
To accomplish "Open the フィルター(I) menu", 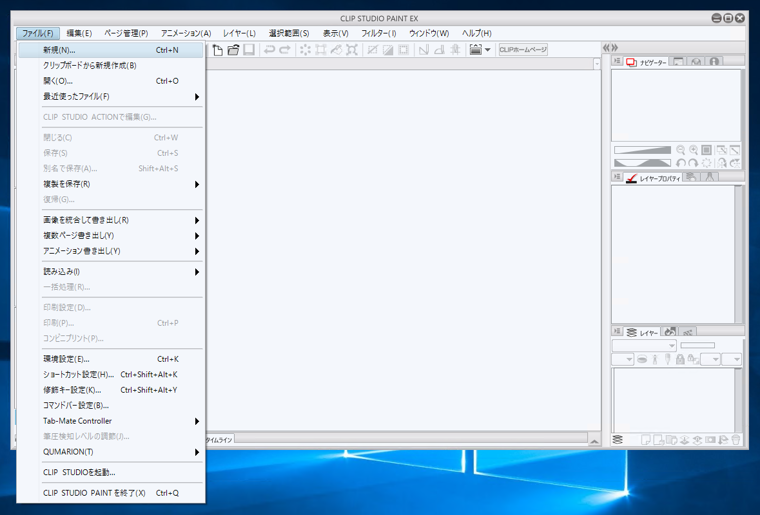I will [379, 33].
